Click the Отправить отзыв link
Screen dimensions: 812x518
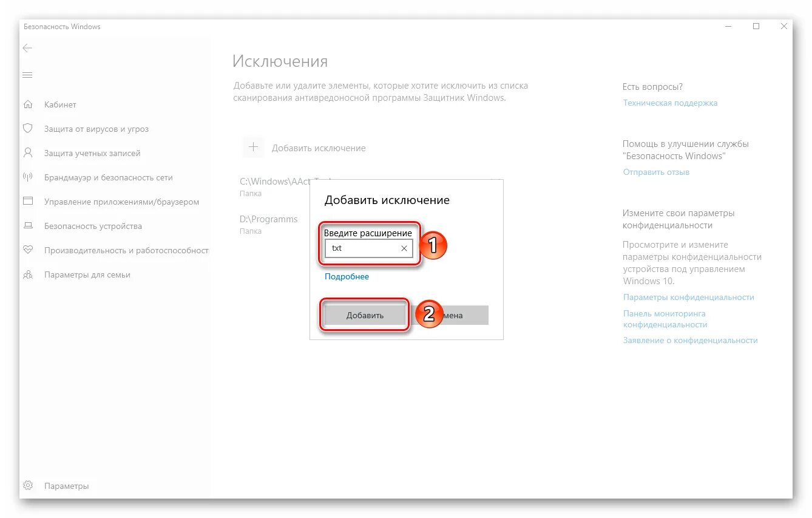(x=656, y=172)
